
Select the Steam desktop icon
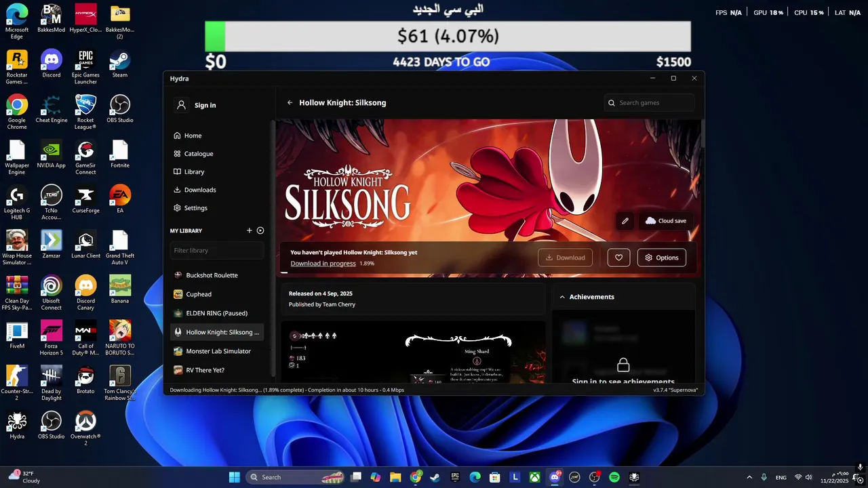pos(120,64)
